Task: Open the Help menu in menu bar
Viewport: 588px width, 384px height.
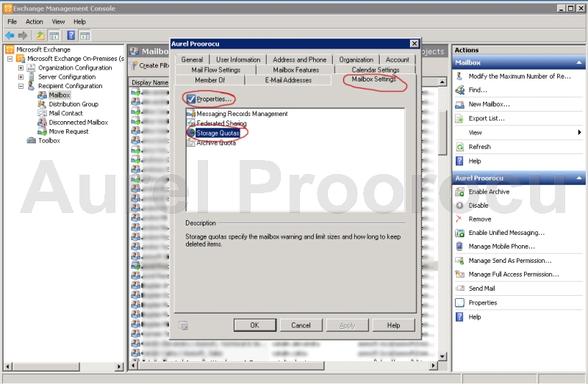Action: pyautogui.click(x=79, y=22)
